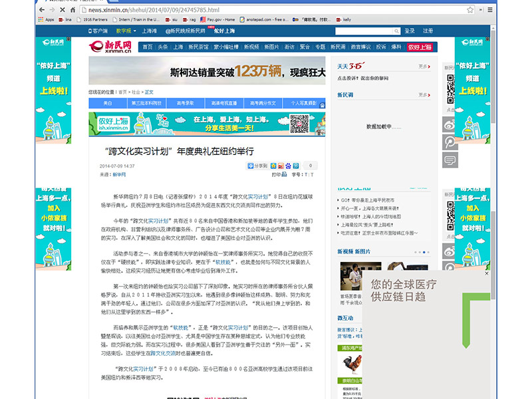Select 新民茶馆 in the navigation bar
Image resolution: width=532 pixels, height=399 pixels.
[198, 47]
